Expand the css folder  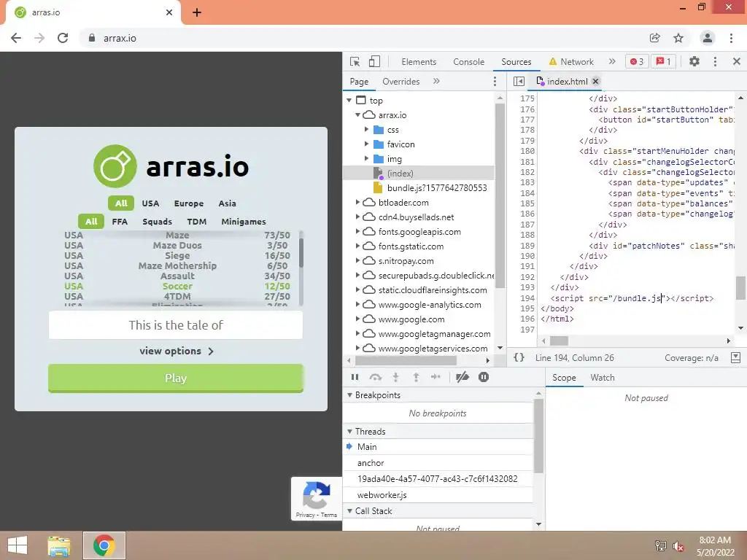366,130
